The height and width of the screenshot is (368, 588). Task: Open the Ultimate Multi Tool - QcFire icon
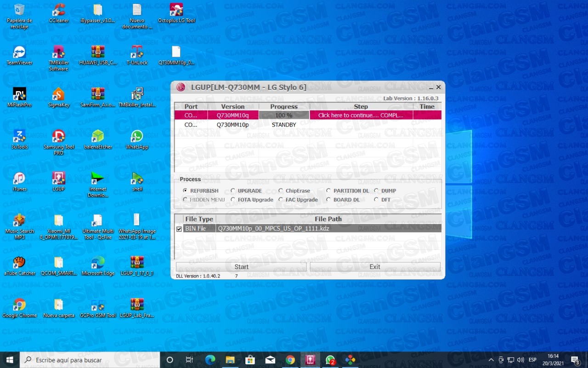(98, 227)
